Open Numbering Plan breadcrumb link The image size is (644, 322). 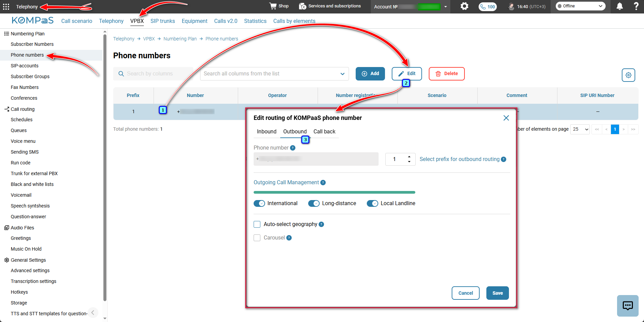(x=180, y=39)
